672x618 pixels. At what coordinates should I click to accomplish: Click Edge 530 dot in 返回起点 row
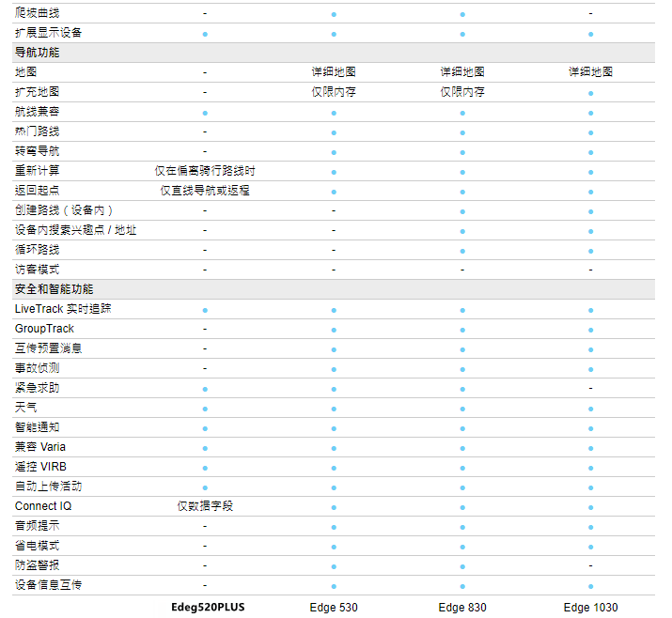(334, 192)
